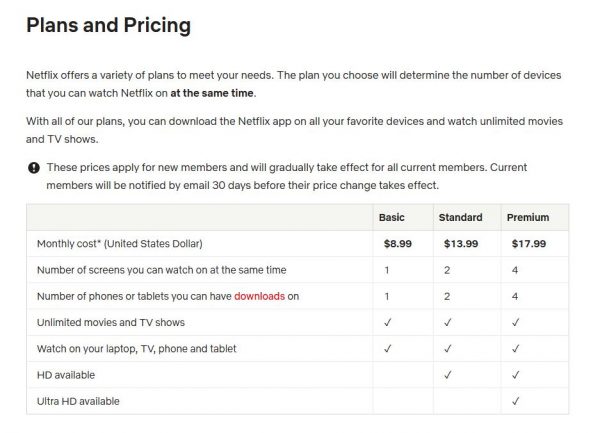Click the Monthly cost row label
600x433 pixels.
(119, 244)
